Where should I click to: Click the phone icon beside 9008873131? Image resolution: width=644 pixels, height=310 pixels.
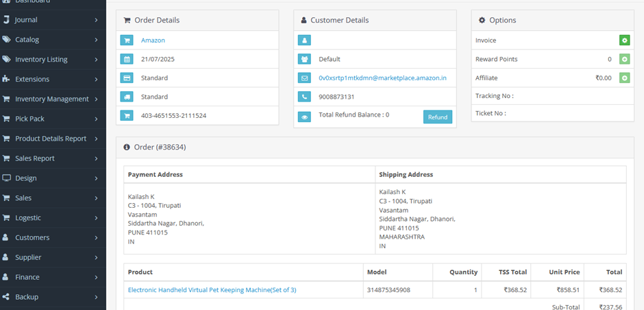[x=304, y=97]
